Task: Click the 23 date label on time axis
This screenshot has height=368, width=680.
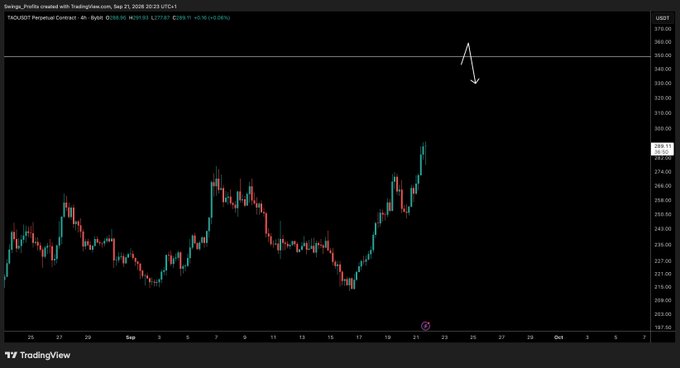Action: click(x=445, y=337)
